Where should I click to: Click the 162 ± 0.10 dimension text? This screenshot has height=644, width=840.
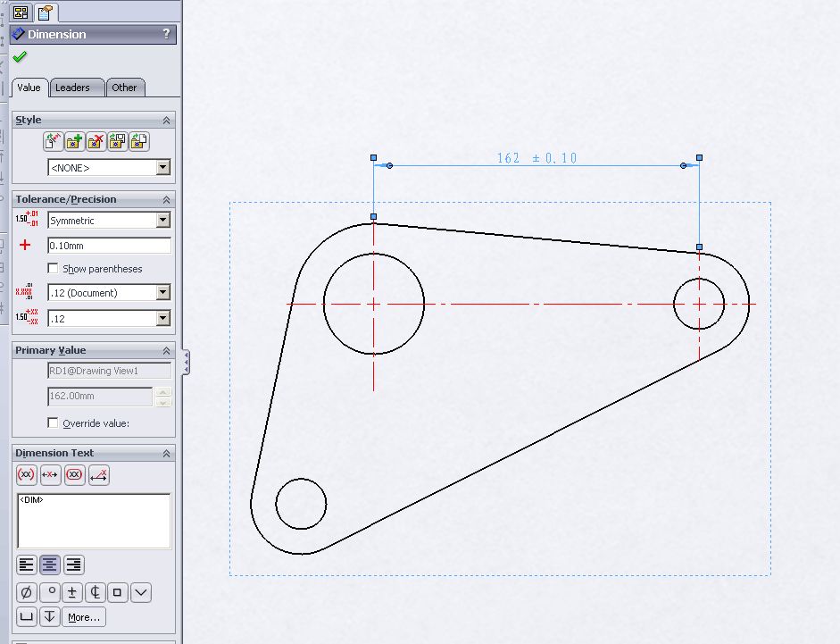coord(536,158)
